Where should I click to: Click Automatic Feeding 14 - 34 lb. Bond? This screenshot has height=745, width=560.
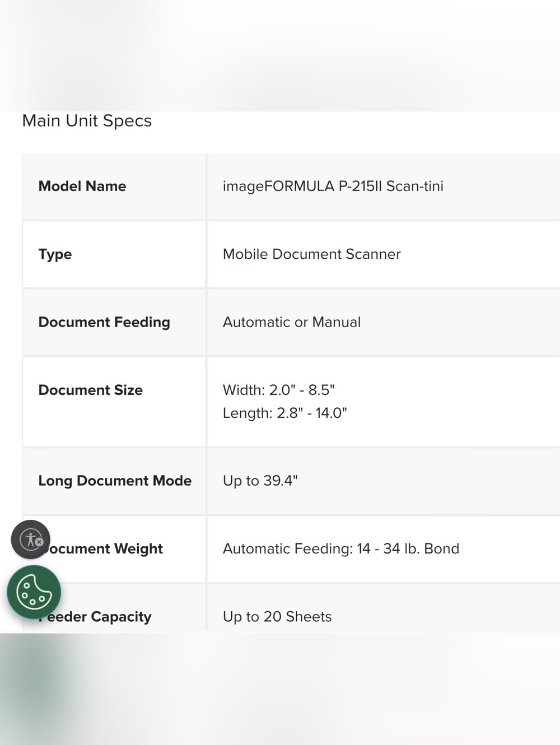(x=341, y=548)
